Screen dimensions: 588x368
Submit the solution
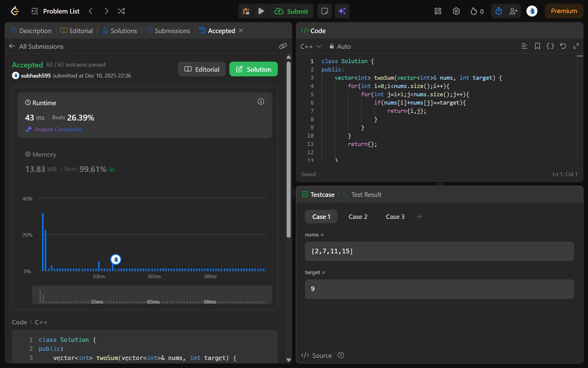[x=291, y=11]
